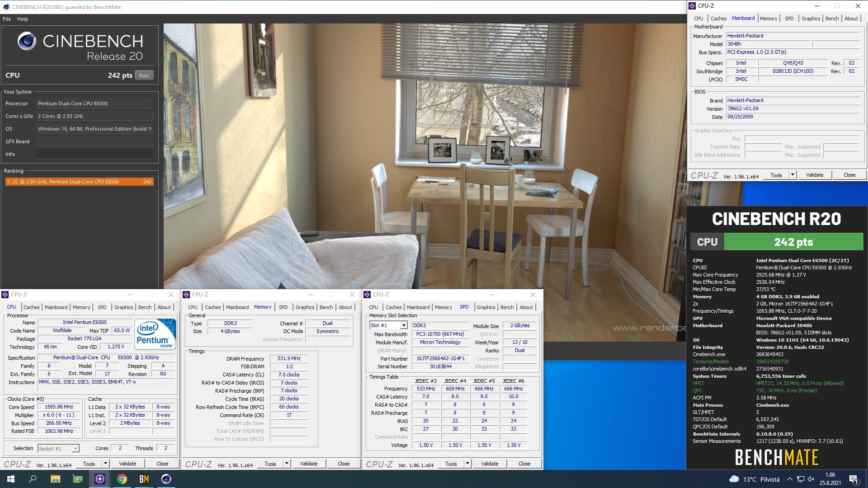
Task: Launch Google Chrome from taskbar
Action: click(x=122, y=479)
